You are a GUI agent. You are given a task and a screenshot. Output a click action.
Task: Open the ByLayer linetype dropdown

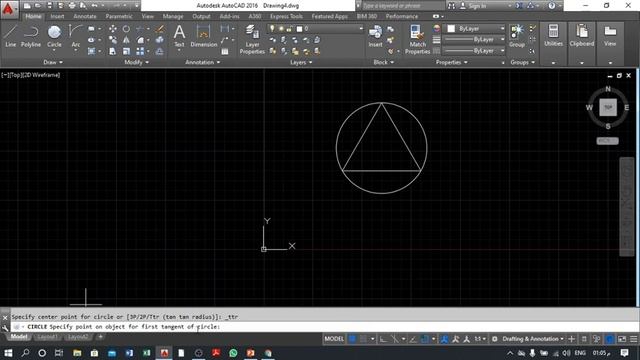pyautogui.click(x=474, y=51)
